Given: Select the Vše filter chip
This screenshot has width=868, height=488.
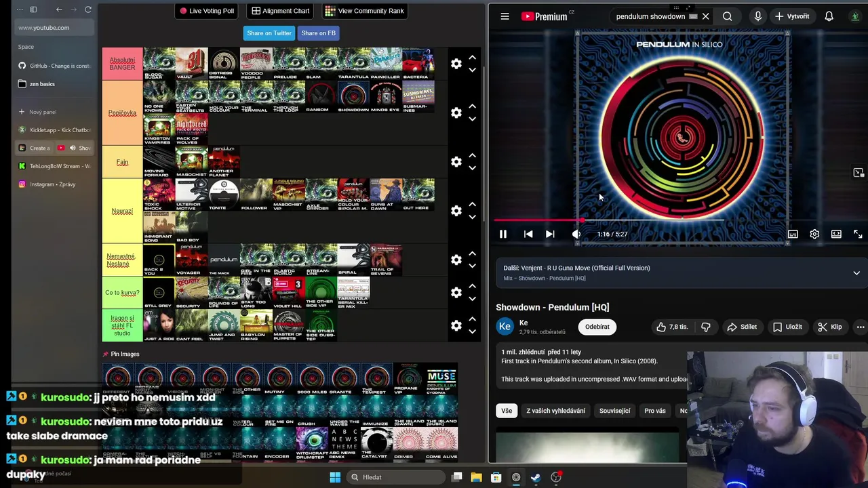Looking at the screenshot, I should point(507,411).
